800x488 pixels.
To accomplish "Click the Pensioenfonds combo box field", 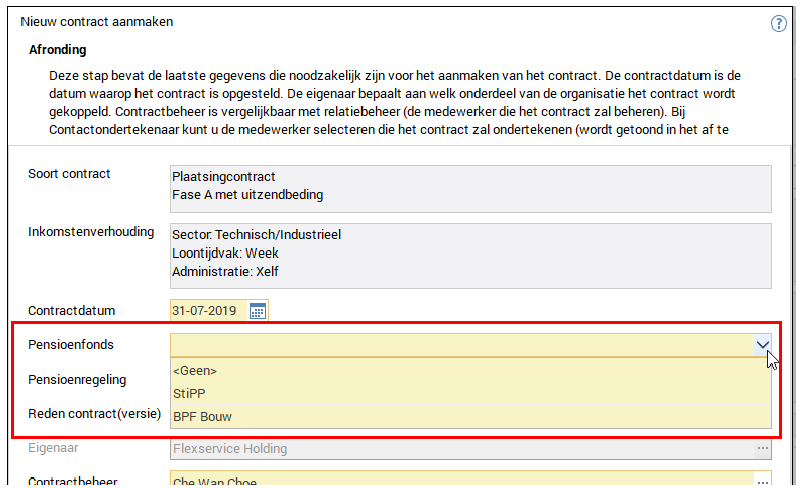I will coord(460,345).
